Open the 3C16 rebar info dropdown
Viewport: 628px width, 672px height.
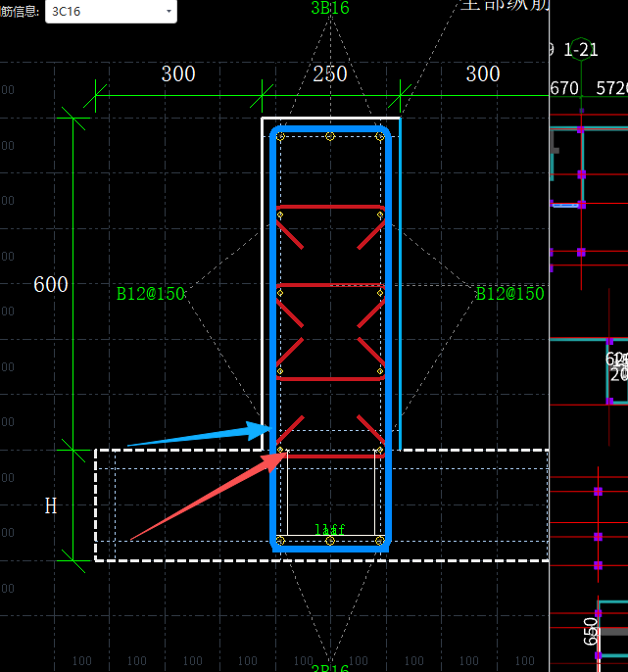(x=111, y=11)
